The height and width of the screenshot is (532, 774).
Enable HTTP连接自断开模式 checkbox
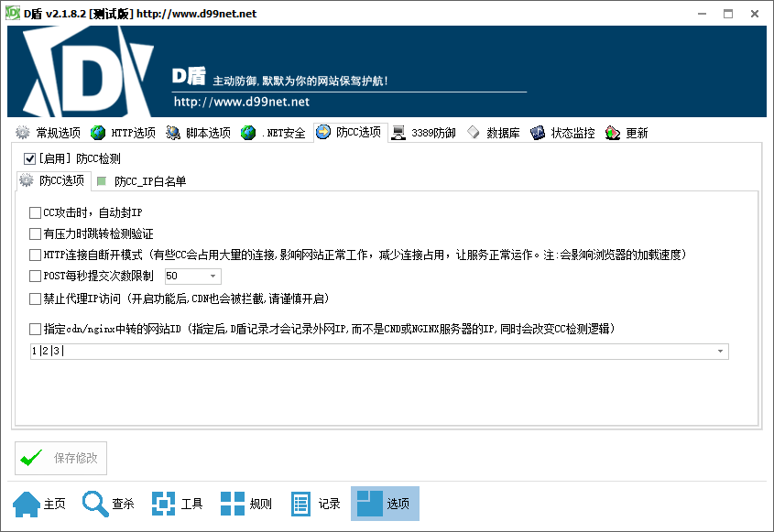pos(35,255)
